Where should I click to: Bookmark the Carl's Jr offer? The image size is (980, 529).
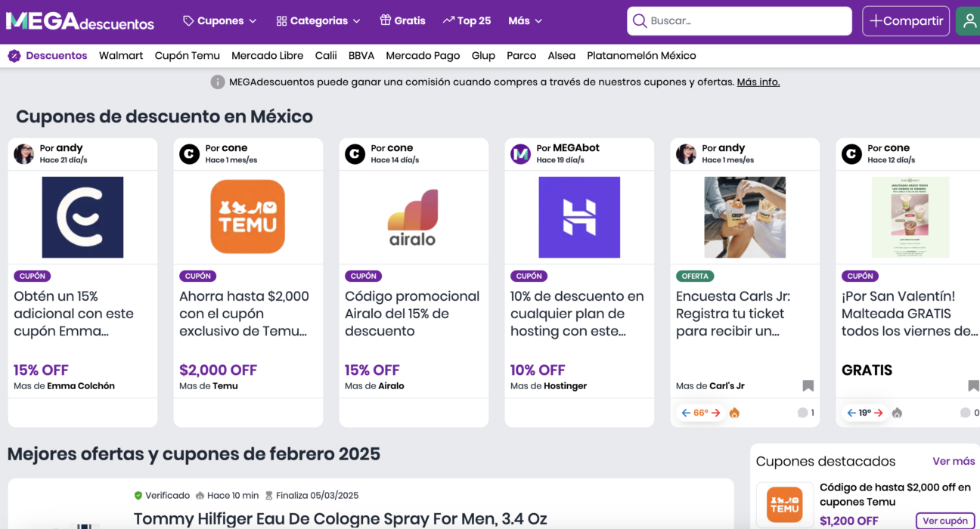[x=808, y=386]
